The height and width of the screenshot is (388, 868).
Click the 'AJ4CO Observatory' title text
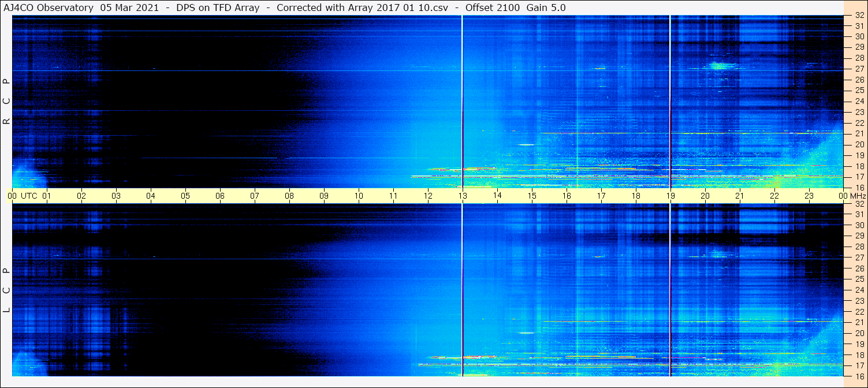(49, 8)
